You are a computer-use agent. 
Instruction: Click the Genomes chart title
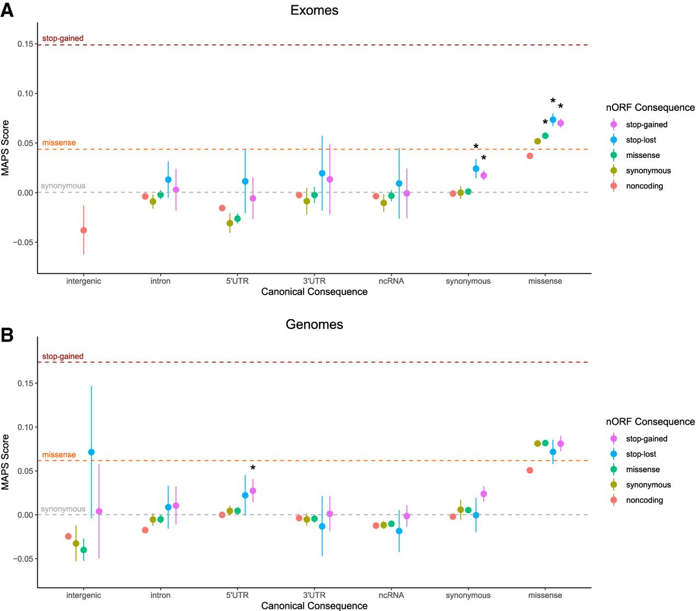[314, 325]
